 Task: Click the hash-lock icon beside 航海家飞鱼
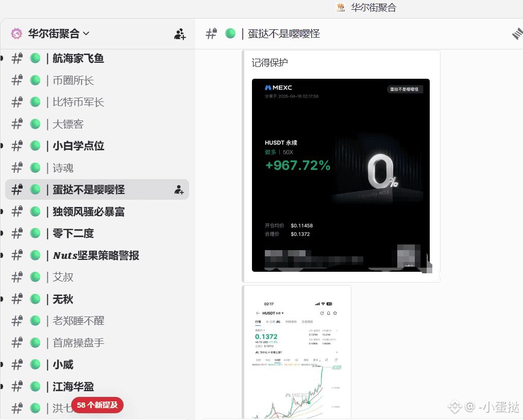17,58
